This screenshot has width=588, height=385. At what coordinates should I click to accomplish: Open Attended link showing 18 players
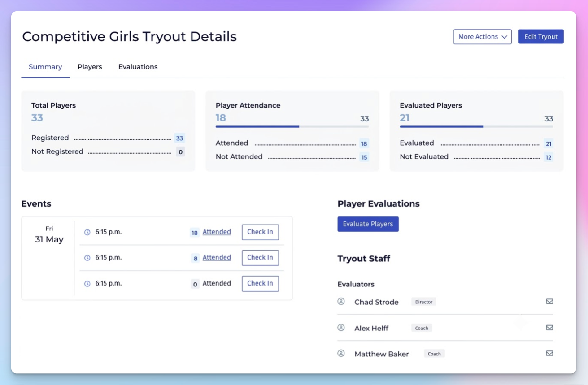(217, 232)
